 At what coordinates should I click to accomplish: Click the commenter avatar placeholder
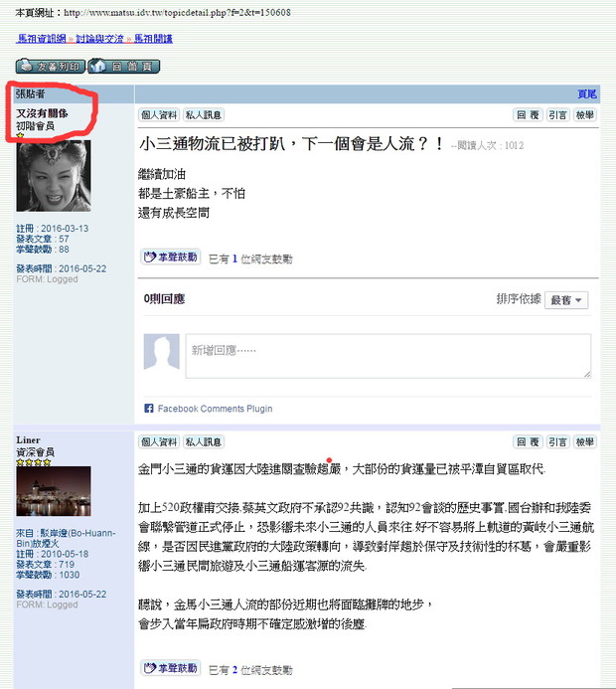(x=162, y=352)
